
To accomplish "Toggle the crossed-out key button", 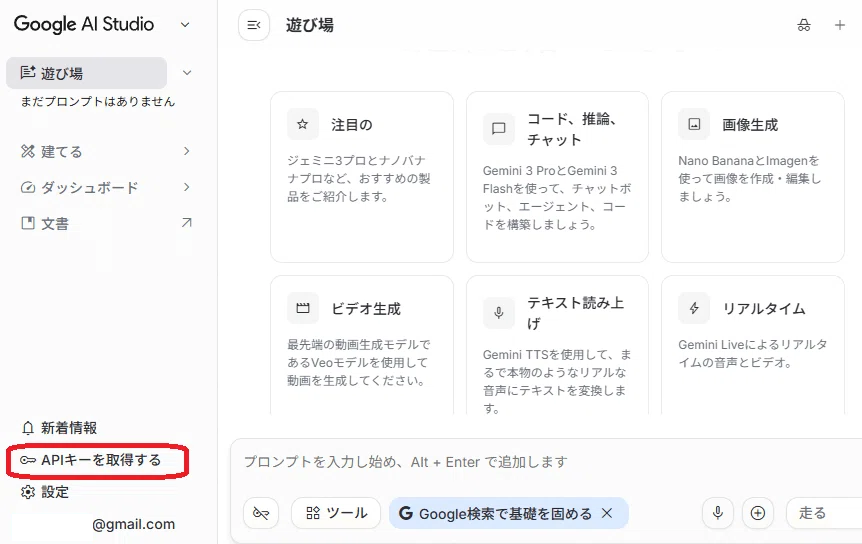I will [x=261, y=513].
